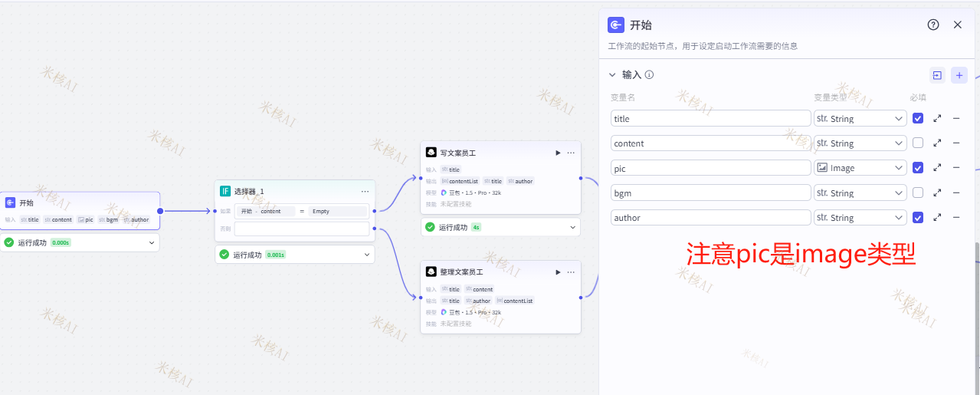Open more options on 选择器_1 node
Image resolution: width=980 pixels, height=395 pixels.
365,191
